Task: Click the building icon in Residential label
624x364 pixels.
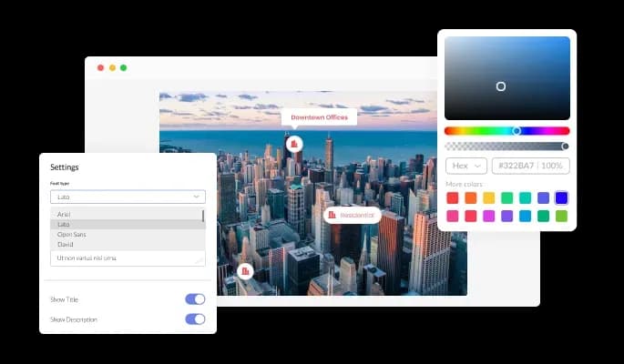Action: click(x=332, y=216)
